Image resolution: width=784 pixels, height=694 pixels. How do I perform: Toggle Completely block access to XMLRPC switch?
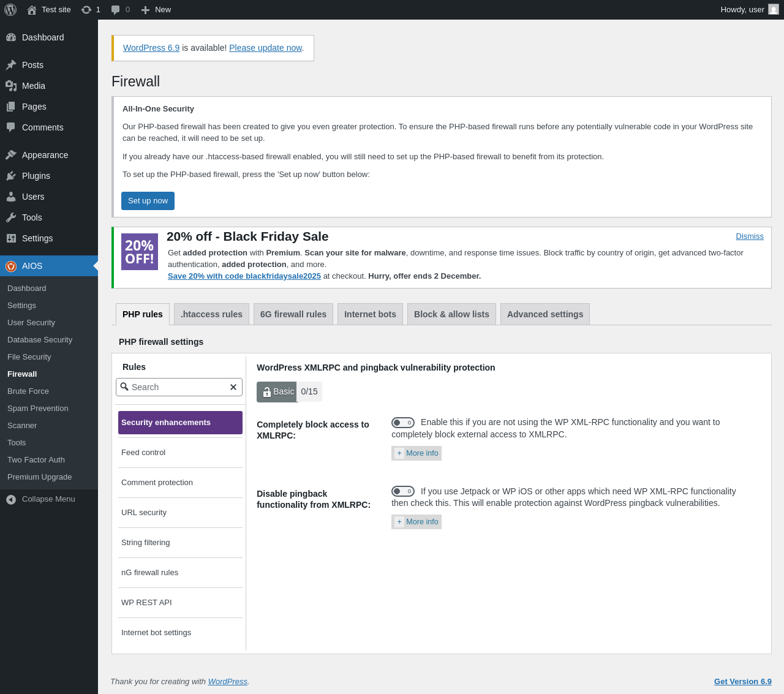[403, 423]
